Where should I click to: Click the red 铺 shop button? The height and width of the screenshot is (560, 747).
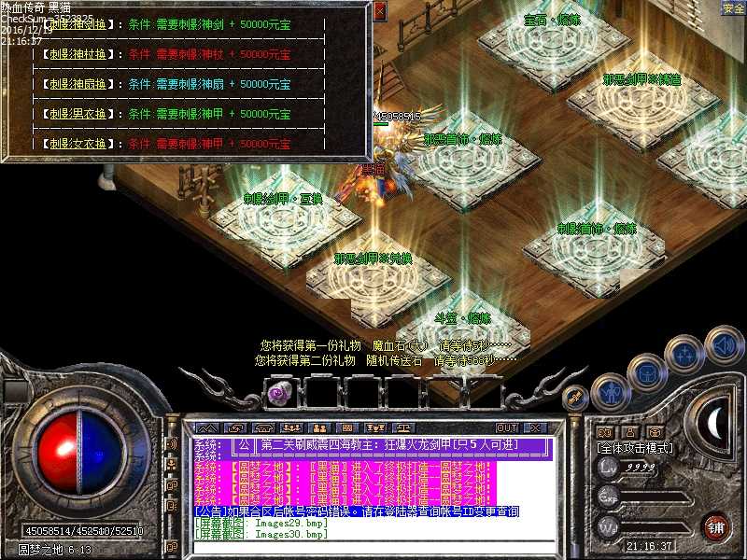click(716, 527)
